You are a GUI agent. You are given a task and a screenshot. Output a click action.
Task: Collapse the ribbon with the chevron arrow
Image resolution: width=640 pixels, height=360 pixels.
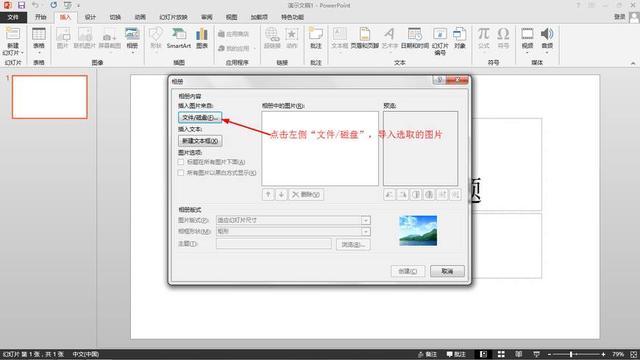pos(633,63)
